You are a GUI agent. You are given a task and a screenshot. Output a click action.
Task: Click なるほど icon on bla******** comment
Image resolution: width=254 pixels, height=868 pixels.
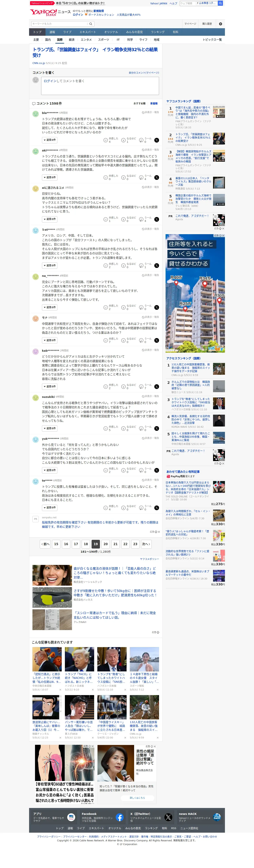coord(123,140)
